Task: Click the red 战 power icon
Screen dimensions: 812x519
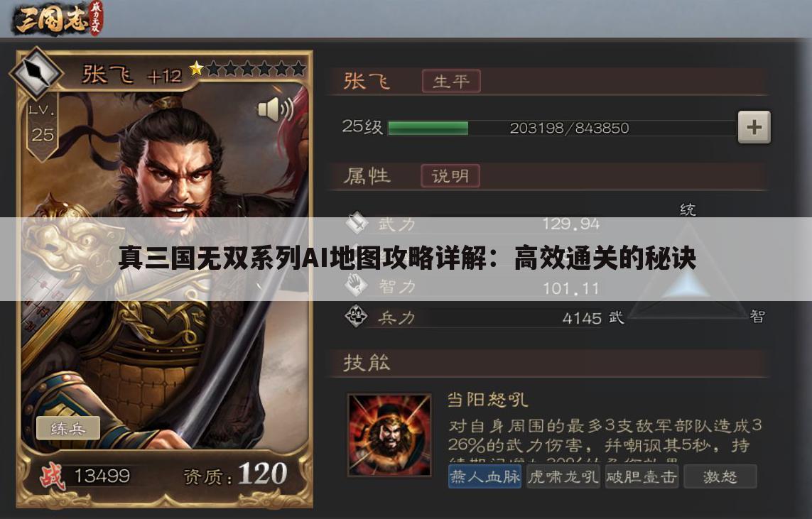Action: pyautogui.click(x=53, y=476)
